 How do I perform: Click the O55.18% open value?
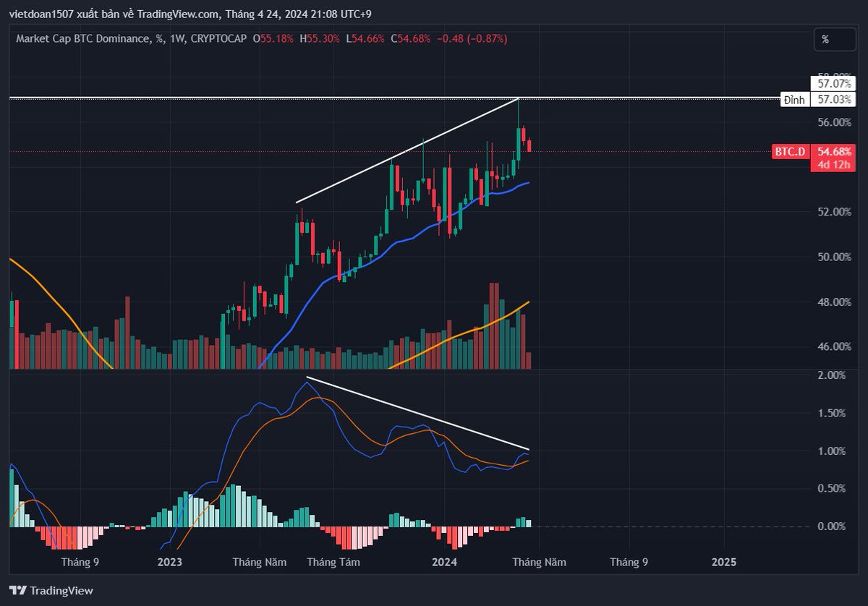pyautogui.click(x=273, y=38)
